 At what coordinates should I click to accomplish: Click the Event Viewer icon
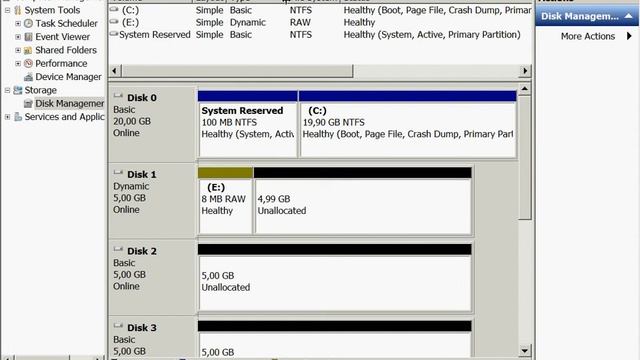28,37
